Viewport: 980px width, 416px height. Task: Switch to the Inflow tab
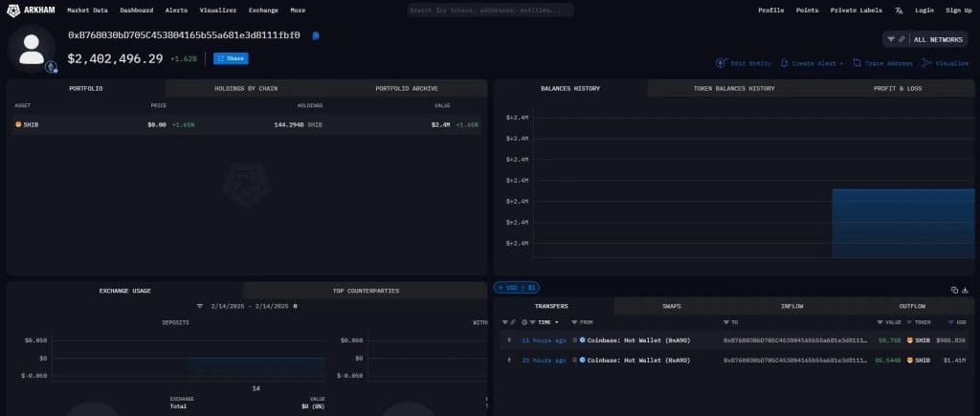tap(791, 306)
